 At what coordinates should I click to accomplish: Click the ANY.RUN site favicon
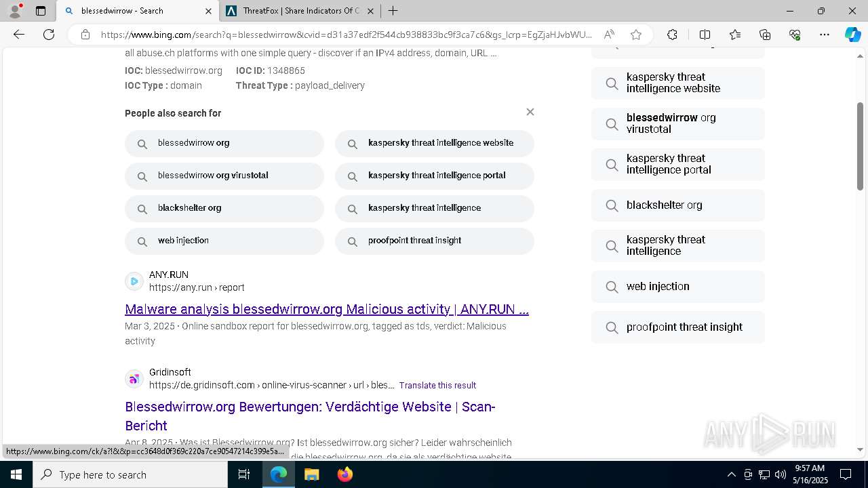134,281
